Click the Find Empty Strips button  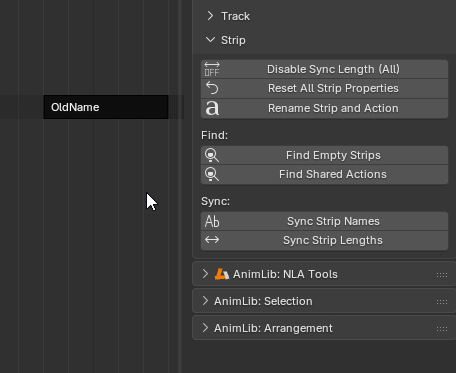pos(324,155)
